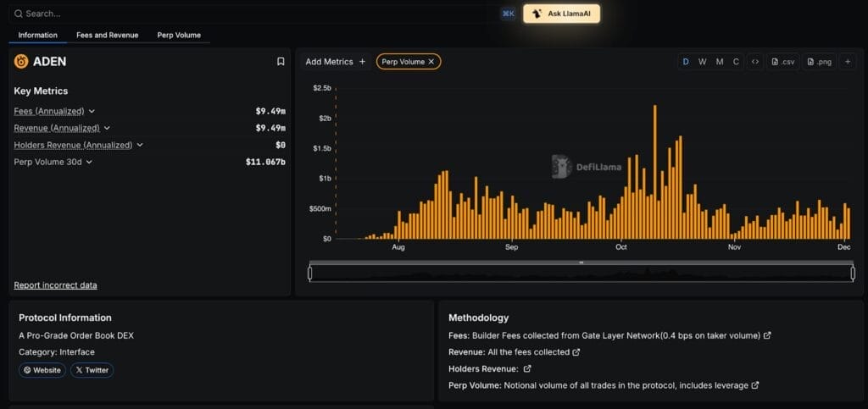This screenshot has height=409, width=868.
Task: Click the top center handle of the range selector
Action: (x=581, y=263)
